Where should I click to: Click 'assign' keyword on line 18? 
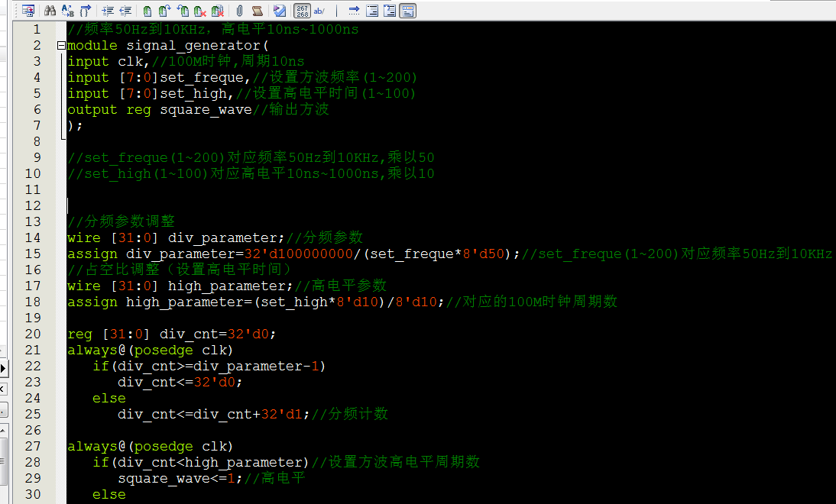tap(92, 302)
